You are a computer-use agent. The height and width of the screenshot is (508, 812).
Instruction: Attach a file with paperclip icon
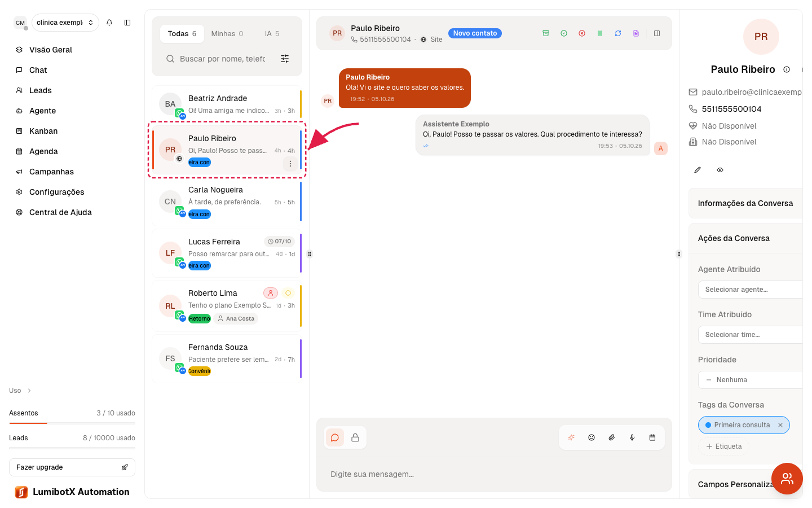[612, 437]
